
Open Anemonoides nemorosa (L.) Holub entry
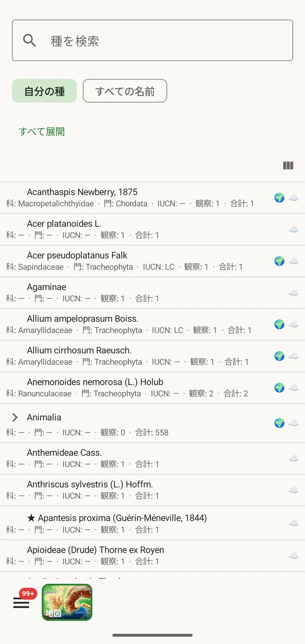[152, 388]
